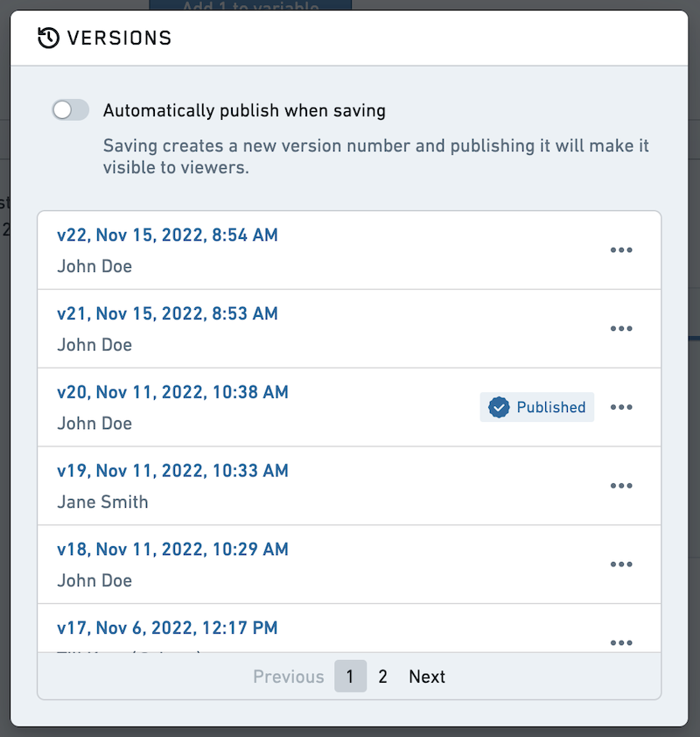Open more options for version v17
Screen dimensions: 700x737
click(621, 642)
